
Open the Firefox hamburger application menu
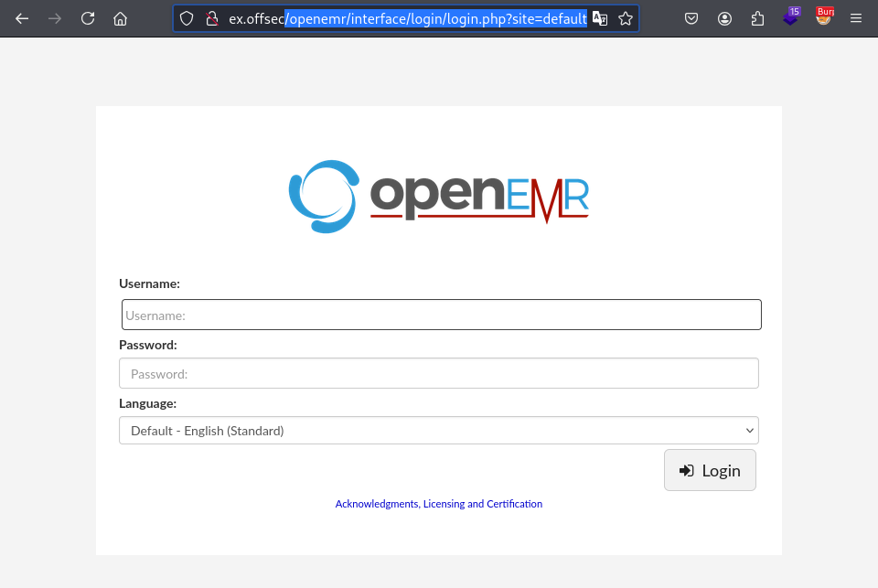(x=856, y=18)
